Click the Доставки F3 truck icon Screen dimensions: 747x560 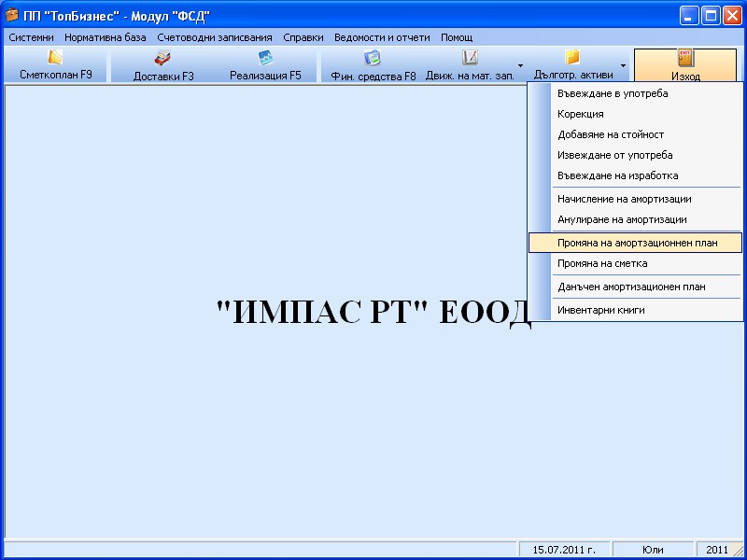pyautogui.click(x=162, y=58)
